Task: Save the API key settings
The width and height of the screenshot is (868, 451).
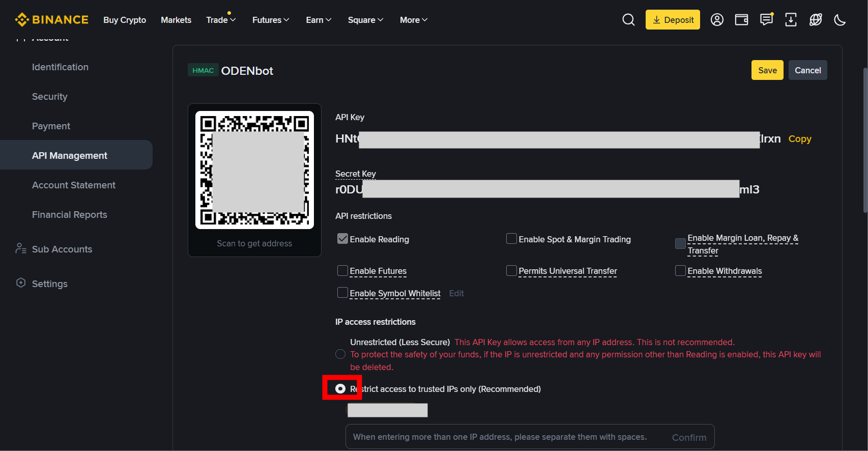Action: (767, 70)
